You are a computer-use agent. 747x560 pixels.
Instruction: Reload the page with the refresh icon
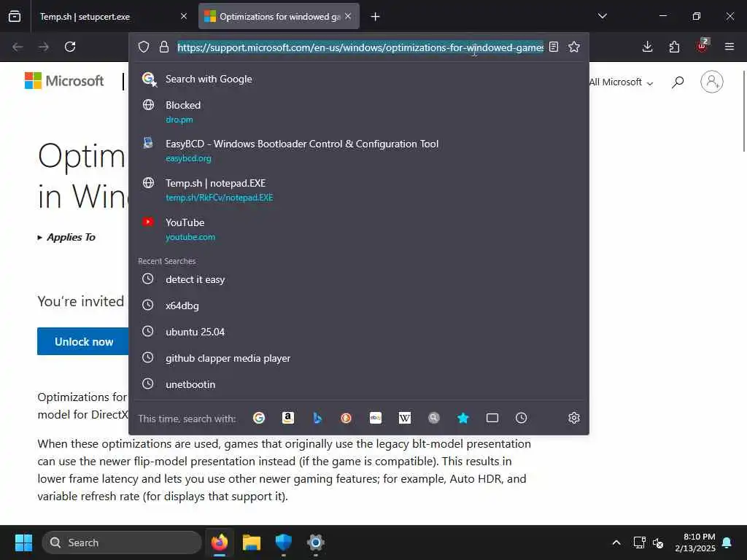[x=70, y=47]
